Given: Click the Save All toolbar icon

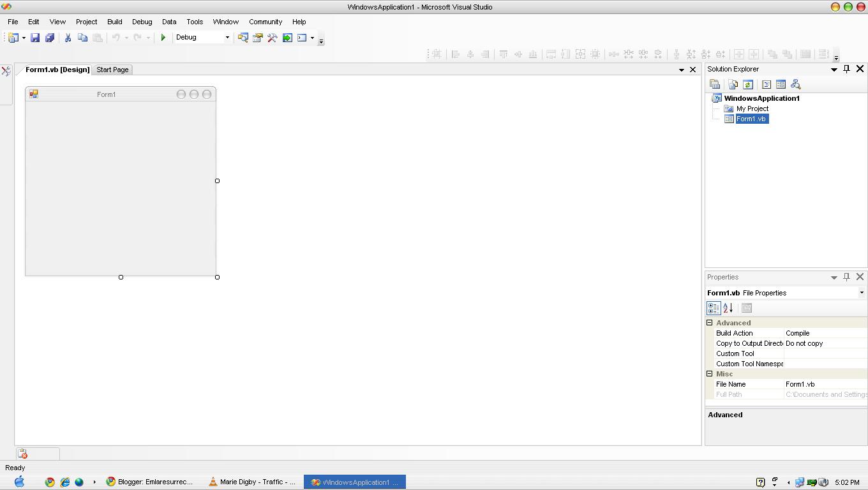Looking at the screenshot, I should click(50, 38).
